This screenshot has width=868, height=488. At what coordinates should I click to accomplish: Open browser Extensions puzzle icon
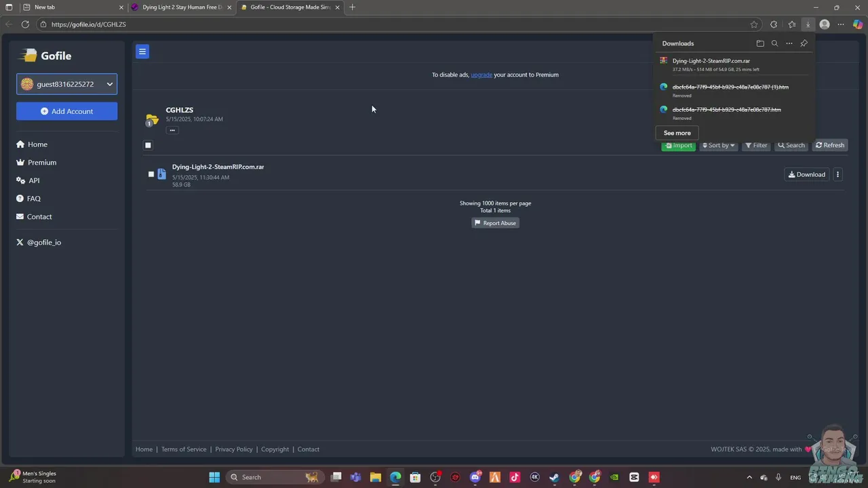coord(774,24)
